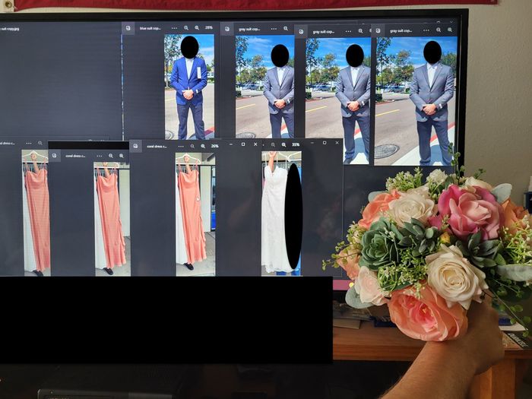This screenshot has height=399, width=532.
Task: Zoom out in the white dress window at 35%
Action: click(x=273, y=144)
